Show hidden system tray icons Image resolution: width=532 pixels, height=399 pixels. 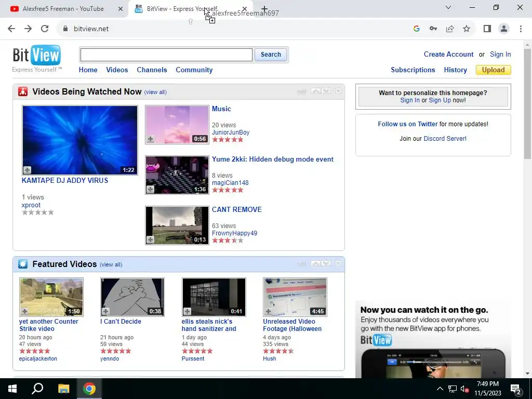(440, 389)
